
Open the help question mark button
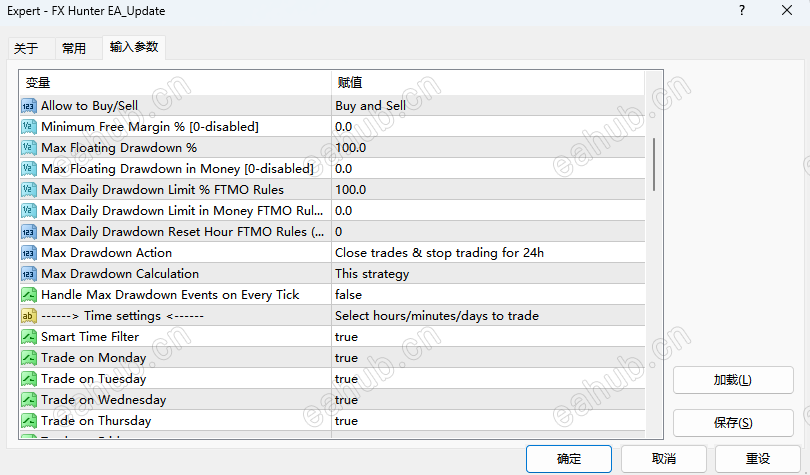coord(742,10)
